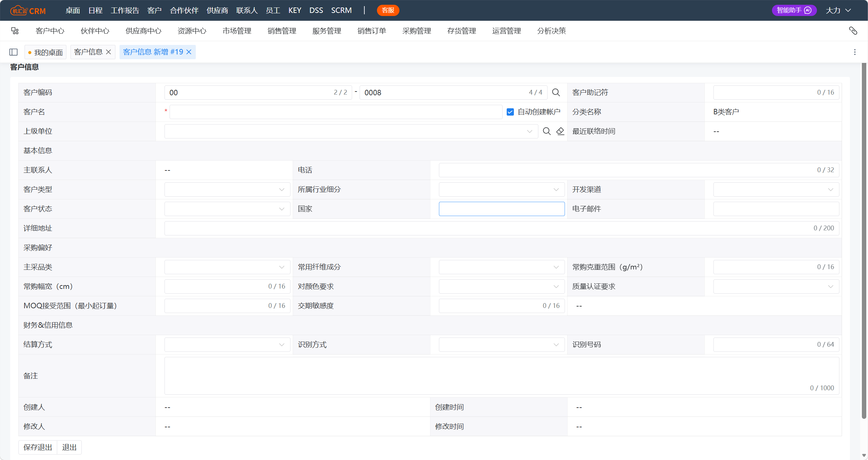Click the customer code number field 0008
Image resolution: width=868 pixels, height=460 pixels.
tap(453, 93)
